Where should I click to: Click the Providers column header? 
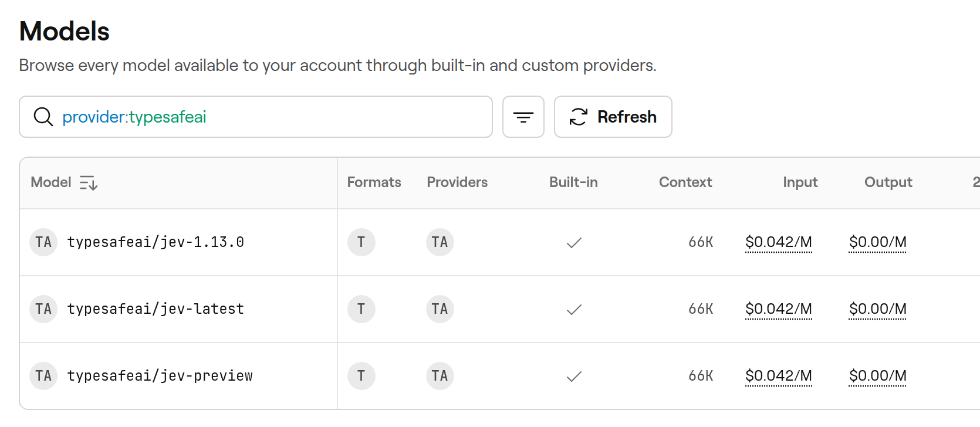click(457, 182)
